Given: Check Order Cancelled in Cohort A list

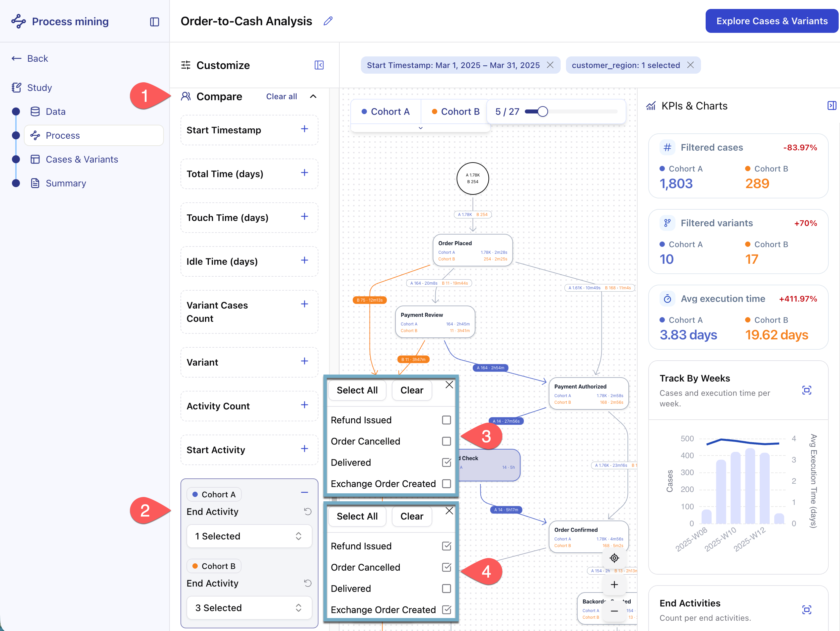Looking at the screenshot, I should click(446, 441).
